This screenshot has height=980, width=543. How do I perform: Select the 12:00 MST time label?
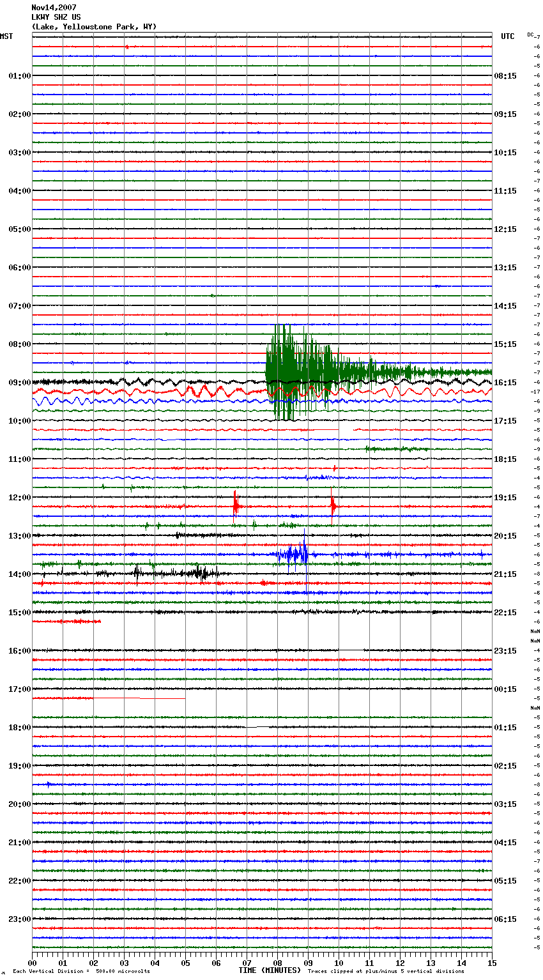point(20,498)
